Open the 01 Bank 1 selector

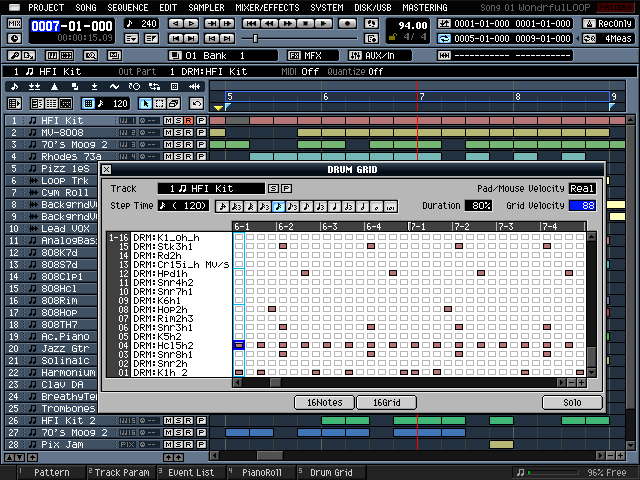pos(223,56)
